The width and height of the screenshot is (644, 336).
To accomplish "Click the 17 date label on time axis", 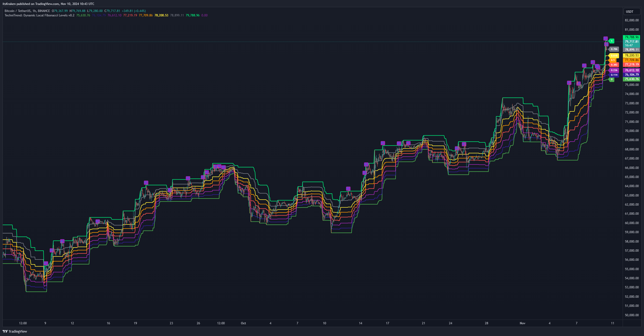I will 387,323.
